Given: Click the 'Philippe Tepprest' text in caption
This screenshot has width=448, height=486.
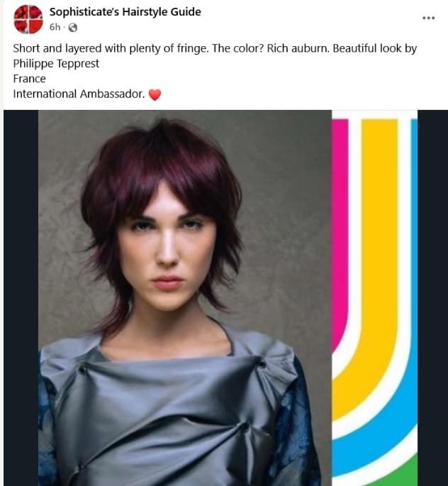Looking at the screenshot, I should [56, 64].
